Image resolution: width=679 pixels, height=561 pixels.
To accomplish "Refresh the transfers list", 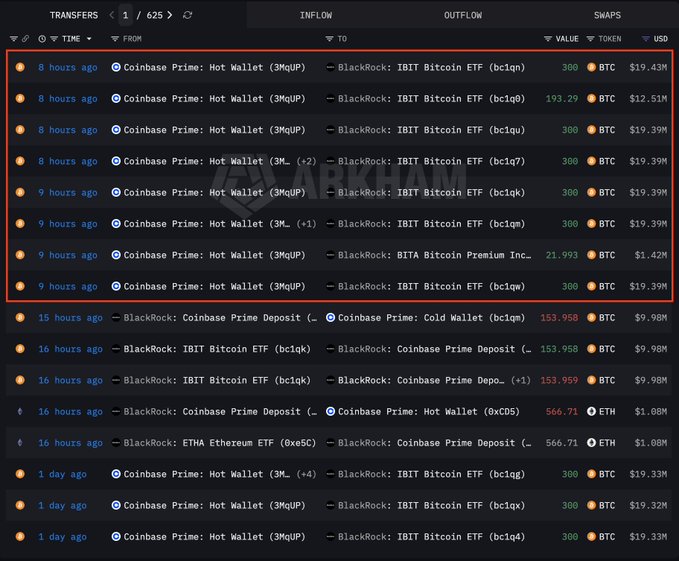I will click(x=187, y=15).
